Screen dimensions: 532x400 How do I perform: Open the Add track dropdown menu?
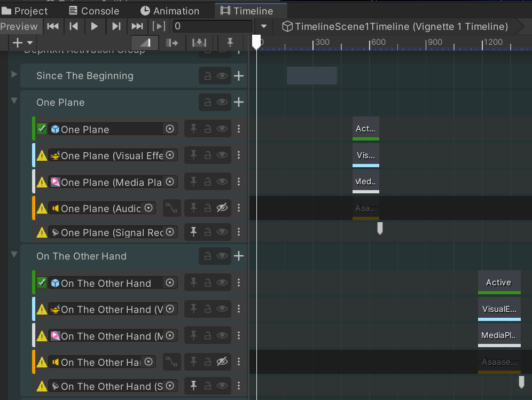click(x=22, y=43)
